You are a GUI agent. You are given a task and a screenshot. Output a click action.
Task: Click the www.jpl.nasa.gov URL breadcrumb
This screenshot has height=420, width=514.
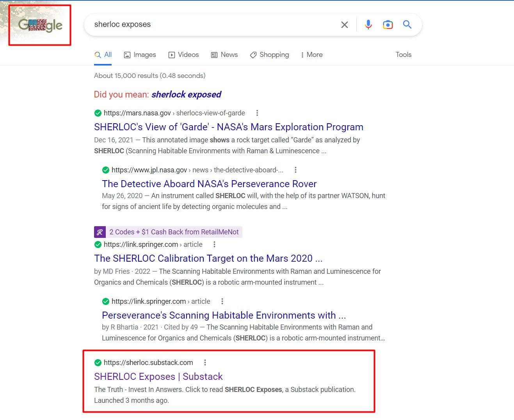pyautogui.click(x=197, y=170)
